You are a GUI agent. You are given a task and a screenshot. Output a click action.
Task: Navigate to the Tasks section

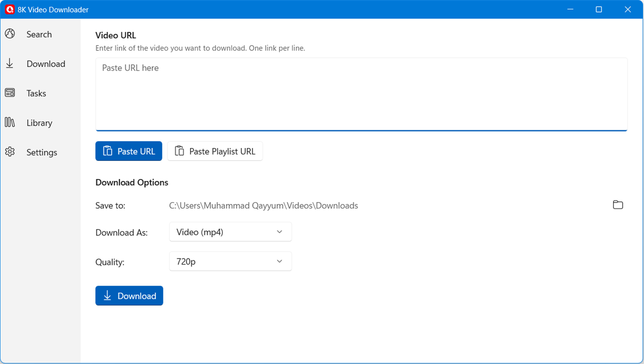[36, 93]
